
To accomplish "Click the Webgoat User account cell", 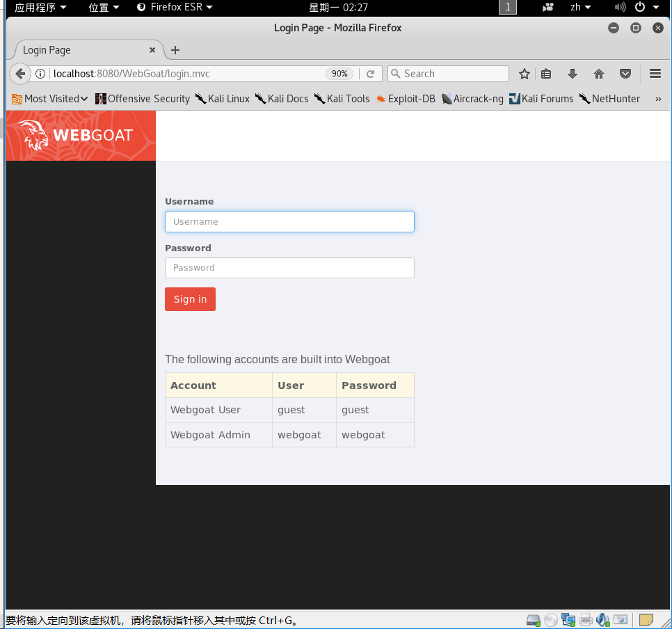I will coord(218,410).
